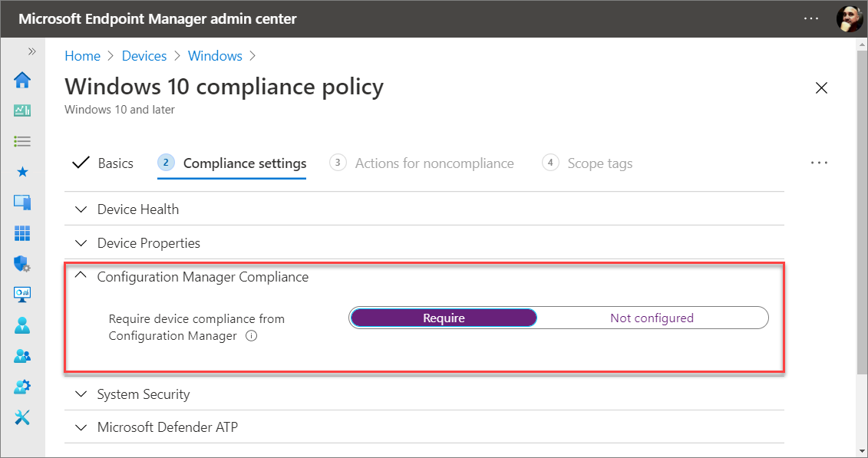Set Configuration Manager compliance to Require
Image resolution: width=868 pixels, height=458 pixels.
444,318
